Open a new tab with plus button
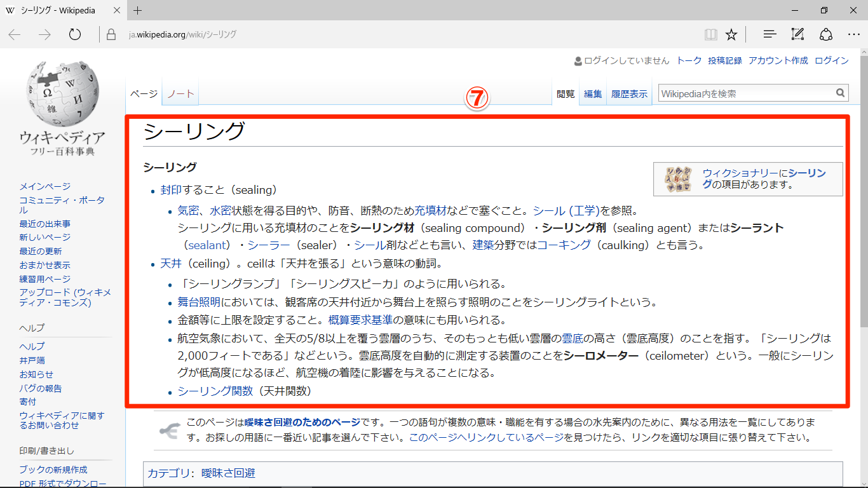 (x=138, y=10)
